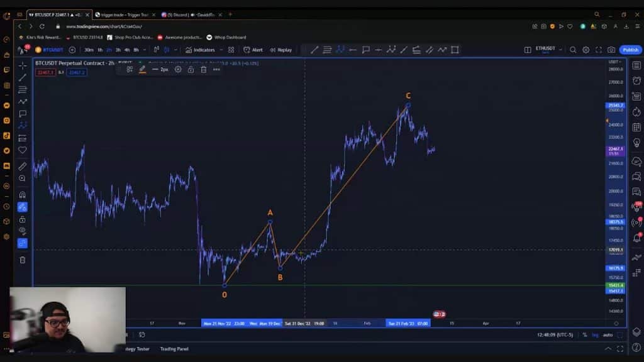Take a chart snapshot with camera icon

tap(611, 50)
